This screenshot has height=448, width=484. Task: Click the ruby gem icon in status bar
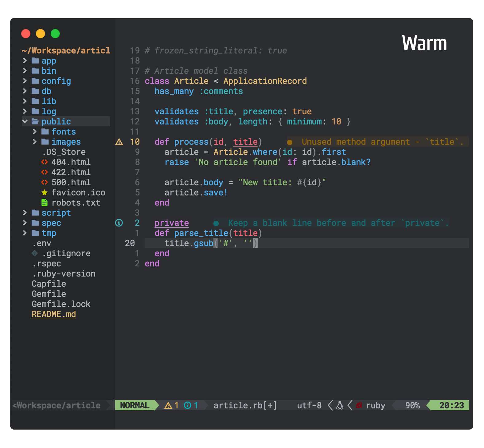(x=359, y=406)
